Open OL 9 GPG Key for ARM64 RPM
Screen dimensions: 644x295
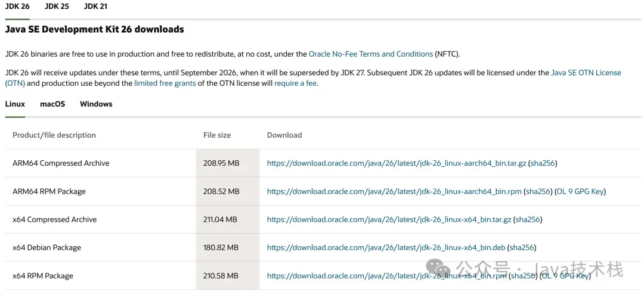581,191
